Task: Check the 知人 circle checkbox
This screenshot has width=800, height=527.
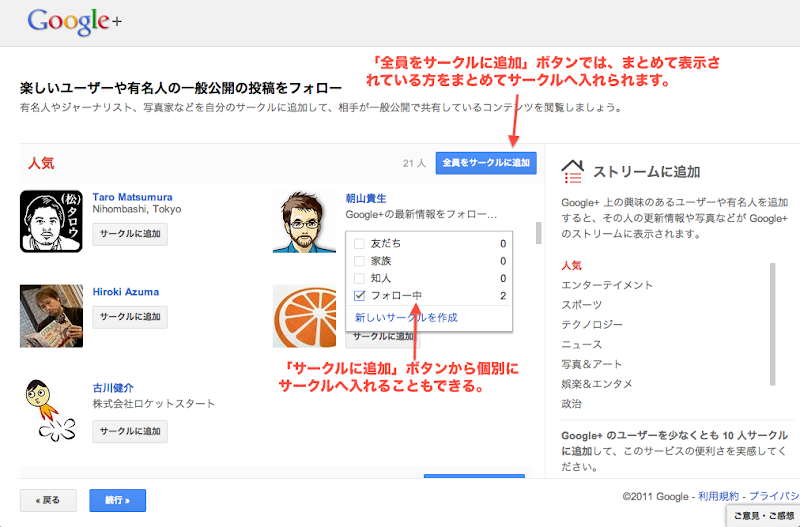Action: 359,279
